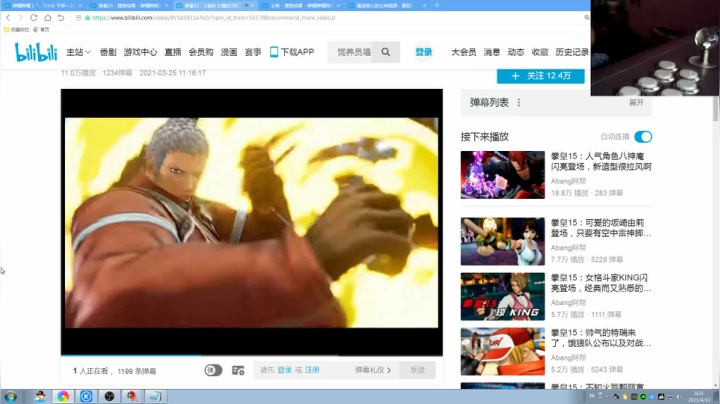This screenshot has height=404, width=720.
Task: Click the site security shield icon in address bar
Action: coord(79,17)
